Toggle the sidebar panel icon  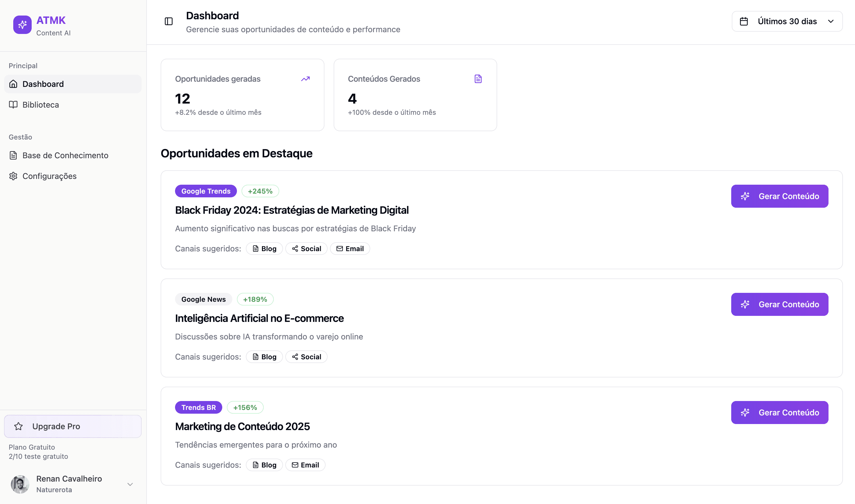(x=169, y=21)
